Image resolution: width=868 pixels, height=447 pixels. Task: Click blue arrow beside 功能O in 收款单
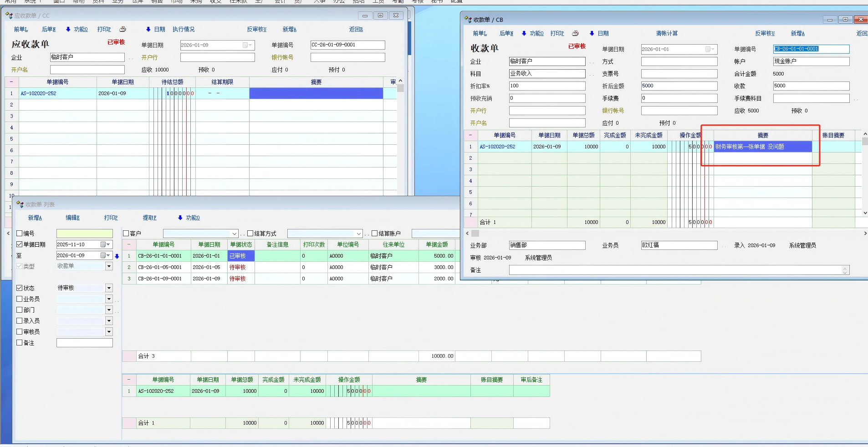pos(524,33)
